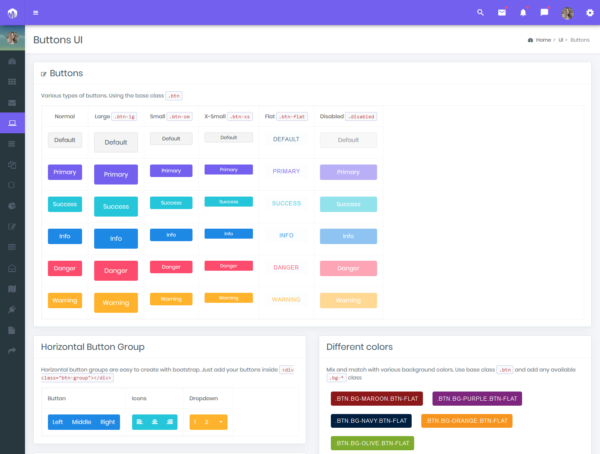Click the purple .BTN.BG-PURPLE.BTN-FLAT button
This screenshot has width=600, height=454.
477,398
